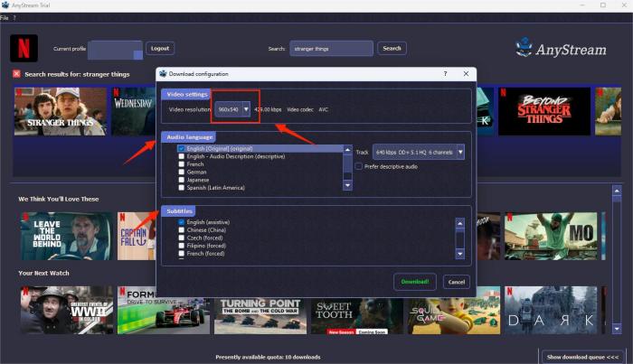Click the subtitles list scroll-down arrow

click(459, 254)
